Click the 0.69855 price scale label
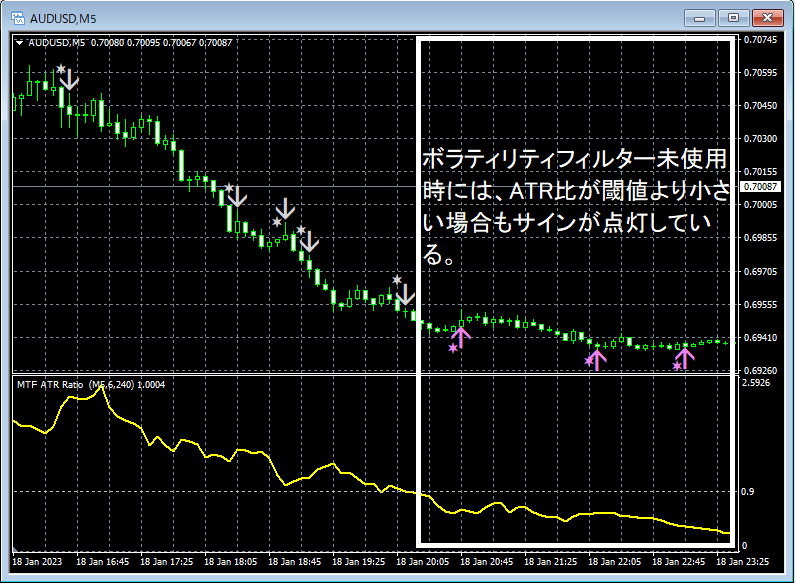796x583 pixels. click(x=760, y=238)
